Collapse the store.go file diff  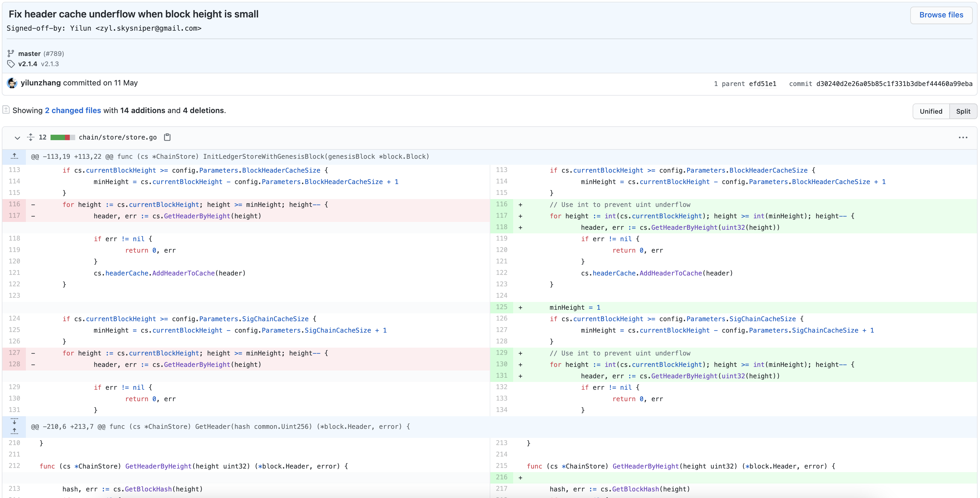pos(17,138)
